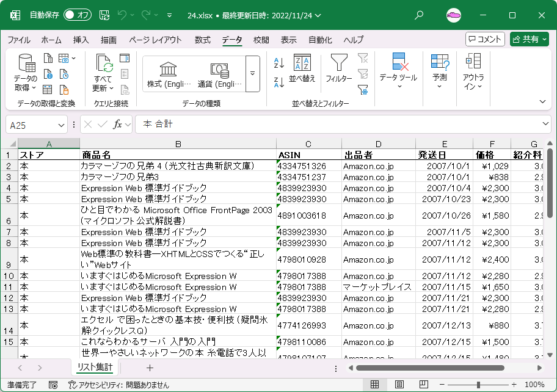
Task: Toggle the AutoSave (自動保存) switch
Action: (x=78, y=15)
